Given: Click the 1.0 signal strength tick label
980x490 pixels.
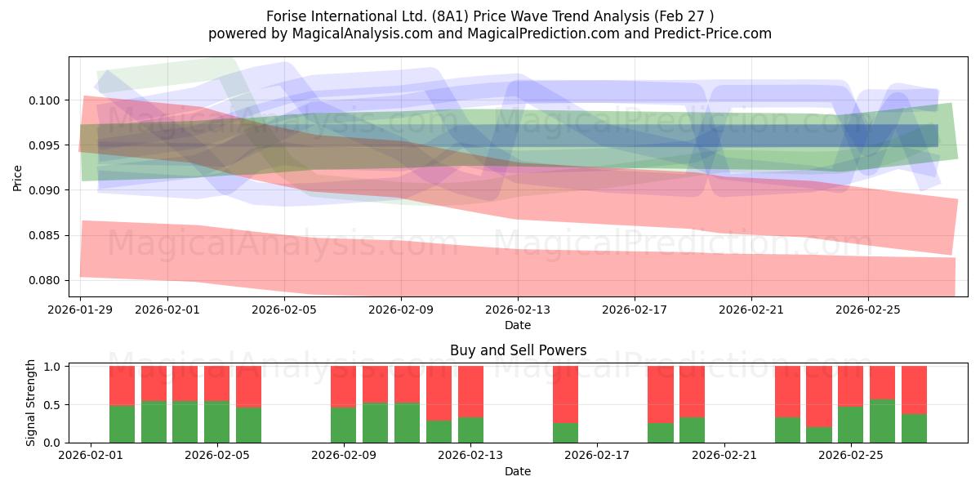Looking at the screenshot, I should 54,367.
